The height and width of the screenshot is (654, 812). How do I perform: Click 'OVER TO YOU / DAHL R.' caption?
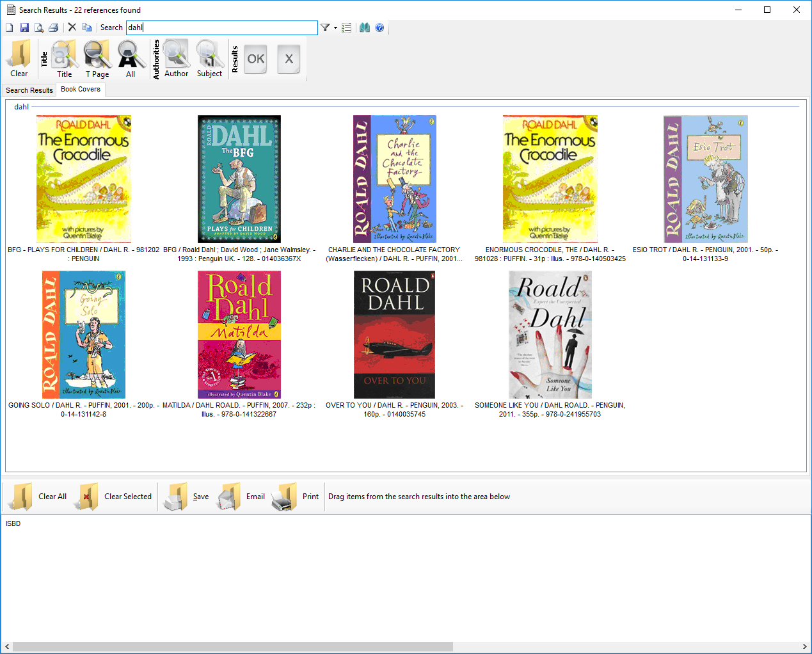pos(395,410)
